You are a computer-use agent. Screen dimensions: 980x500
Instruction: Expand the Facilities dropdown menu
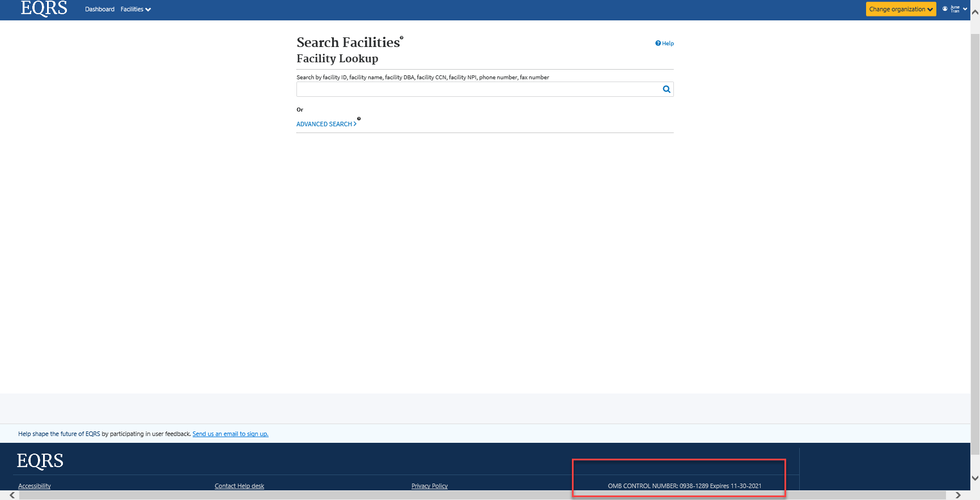pyautogui.click(x=135, y=9)
